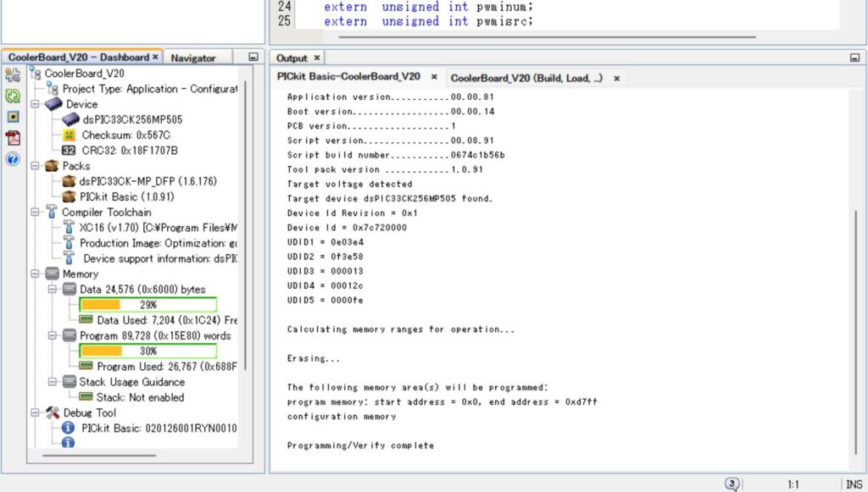Select 'extern unsigned int pwminum;' code line

coord(428,7)
